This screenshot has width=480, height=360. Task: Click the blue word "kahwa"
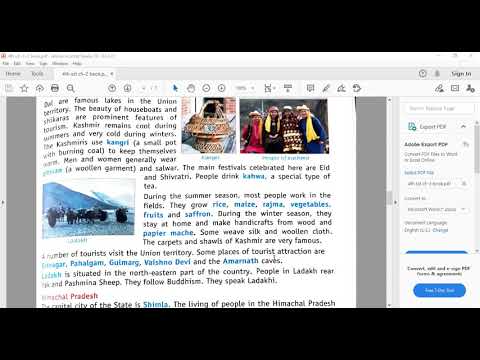pos(254,176)
